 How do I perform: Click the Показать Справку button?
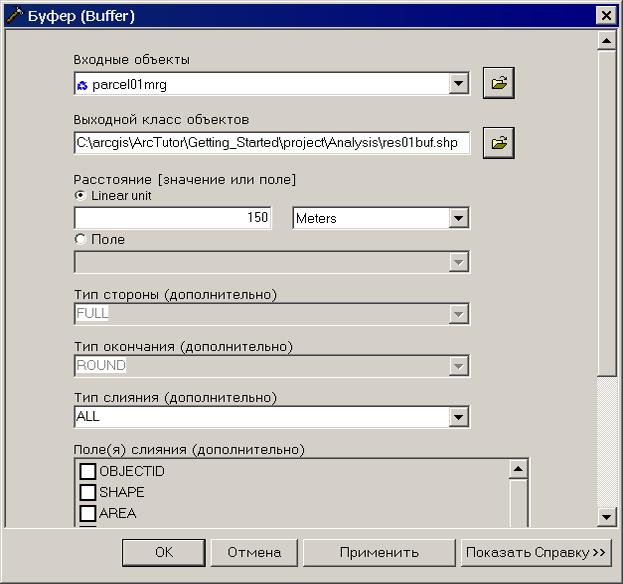(536, 553)
